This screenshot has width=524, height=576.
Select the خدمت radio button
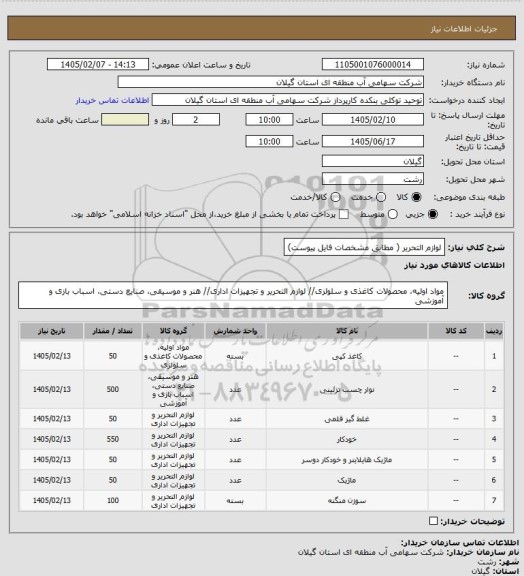[x=381, y=197]
